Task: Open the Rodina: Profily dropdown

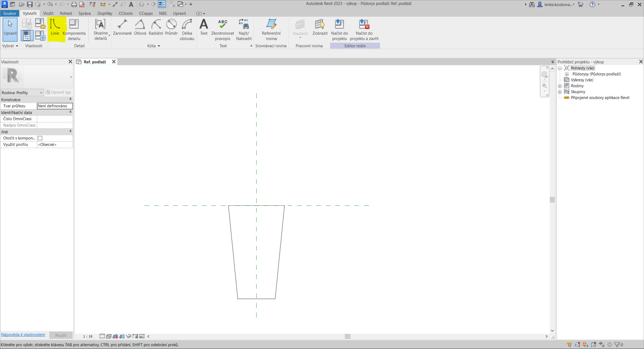Action: click(22, 93)
